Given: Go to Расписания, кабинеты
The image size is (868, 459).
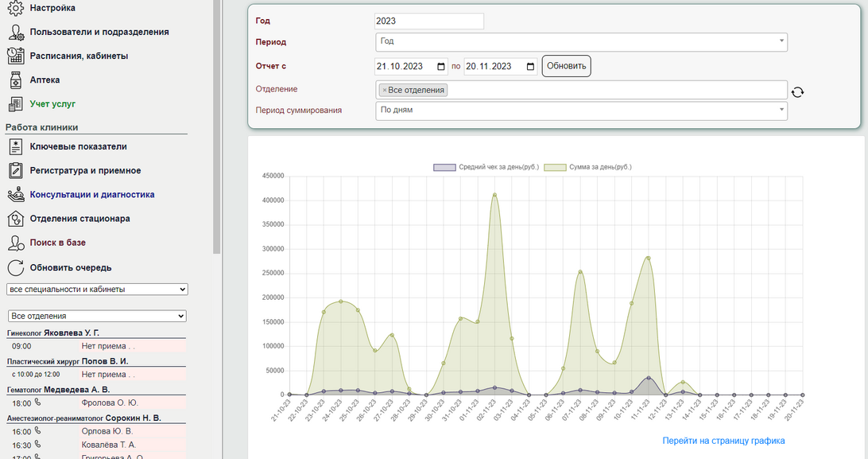Looking at the screenshot, I should click(x=79, y=56).
